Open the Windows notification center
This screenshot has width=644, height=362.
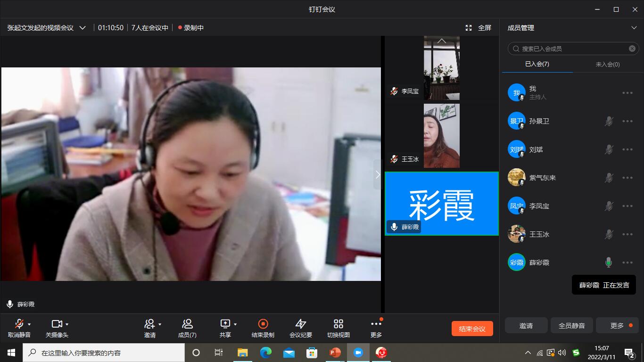(x=629, y=353)
